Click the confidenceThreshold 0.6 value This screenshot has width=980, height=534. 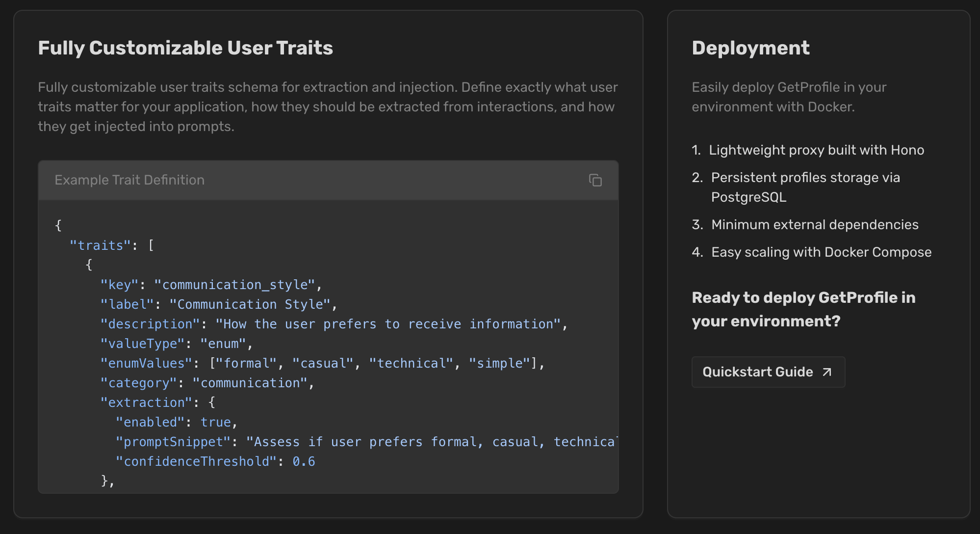(304, 461)
